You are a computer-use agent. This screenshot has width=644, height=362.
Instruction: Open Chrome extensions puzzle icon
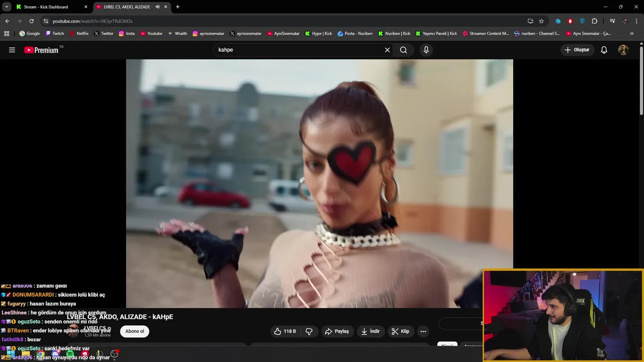594,21
